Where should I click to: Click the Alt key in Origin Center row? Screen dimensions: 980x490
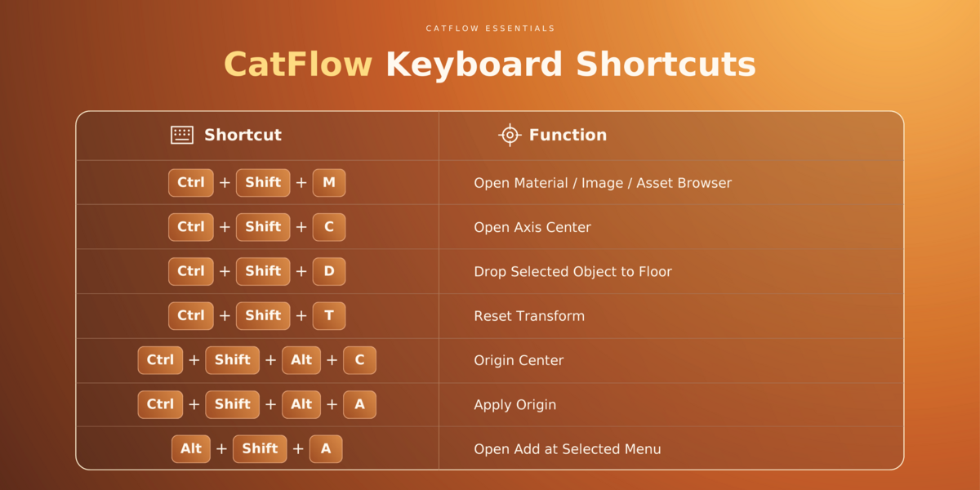(301, 360)
